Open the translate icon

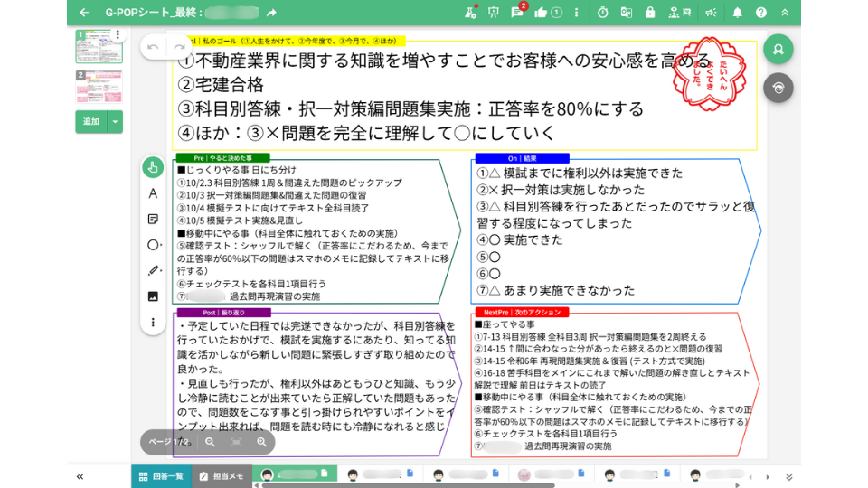click(x=626, y=12)
